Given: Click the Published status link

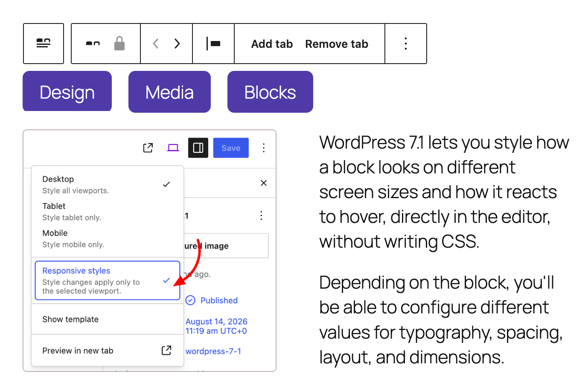Looking at the screenshot, I should click(x=212, y=300).
